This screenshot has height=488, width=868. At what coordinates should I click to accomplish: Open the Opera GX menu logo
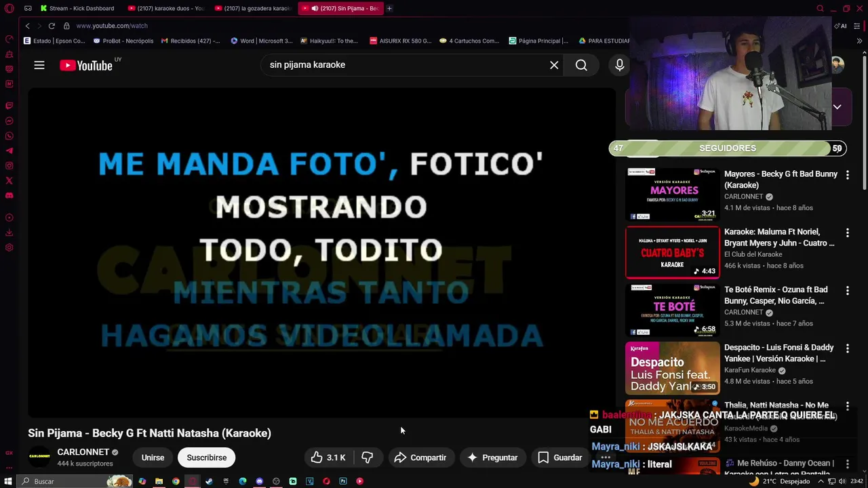pyautogui.click(x=9, y=8)
